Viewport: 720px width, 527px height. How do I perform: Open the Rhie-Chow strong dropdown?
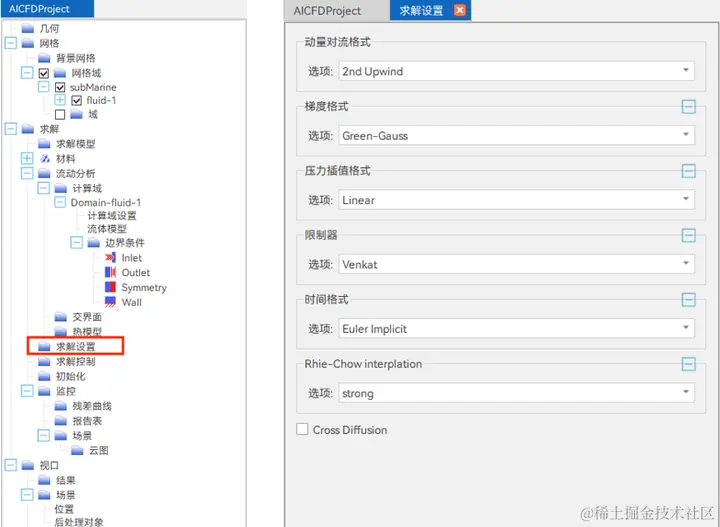[x=517, y=392]
